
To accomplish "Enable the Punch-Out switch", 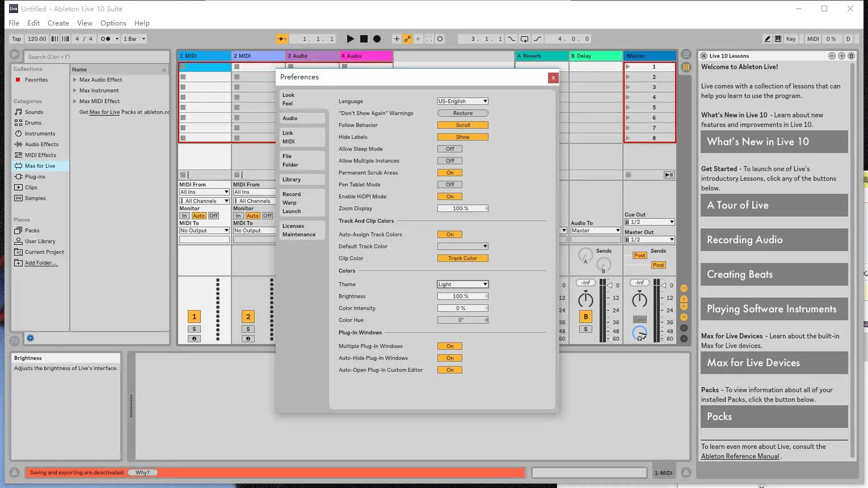I will pyautogui.click(x=537, y=39).
